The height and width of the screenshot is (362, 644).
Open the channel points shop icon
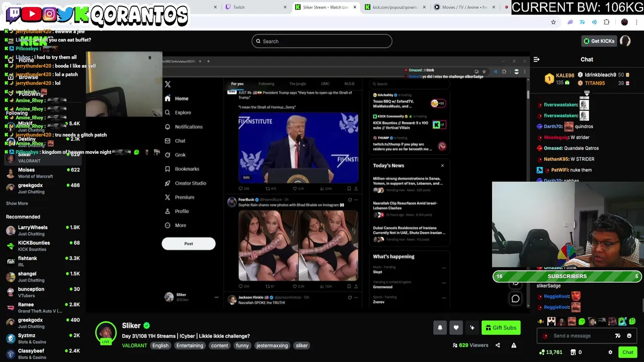tap(573, 352)
